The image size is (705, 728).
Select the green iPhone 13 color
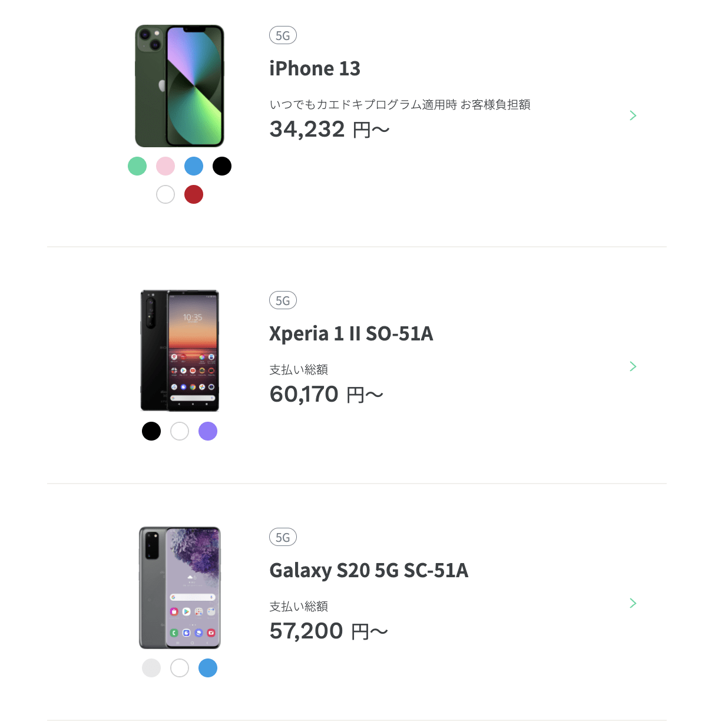pos(137,166)
